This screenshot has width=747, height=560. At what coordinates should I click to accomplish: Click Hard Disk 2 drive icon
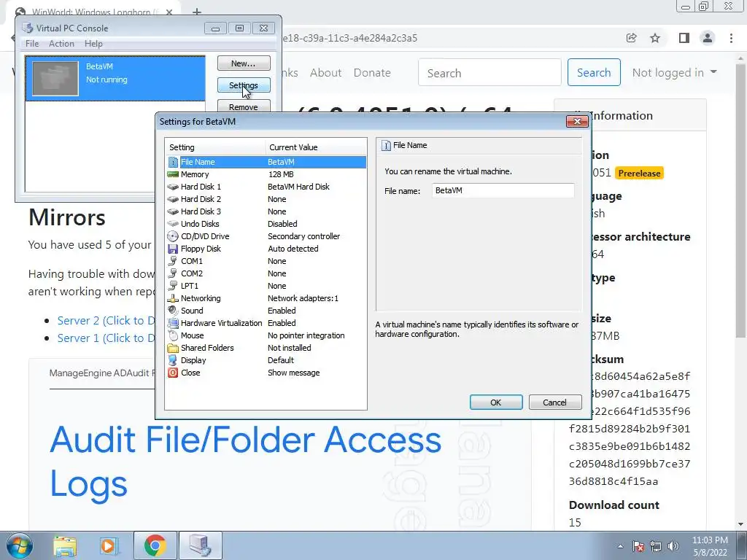click(173, 199)
